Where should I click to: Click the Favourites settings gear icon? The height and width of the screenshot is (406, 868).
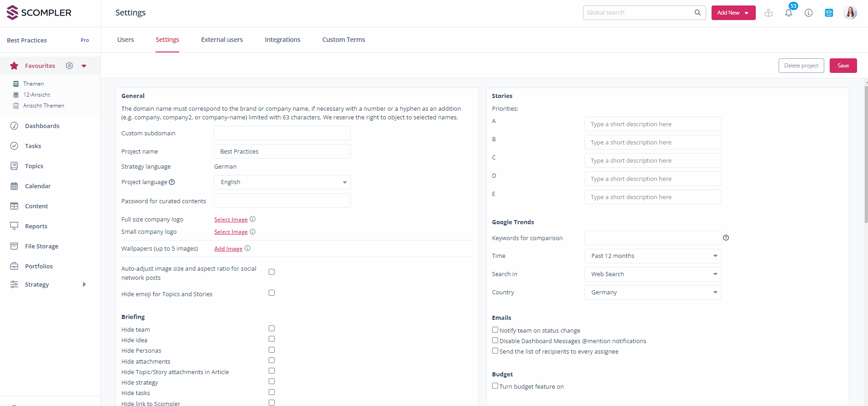click(x=69, y=66)
